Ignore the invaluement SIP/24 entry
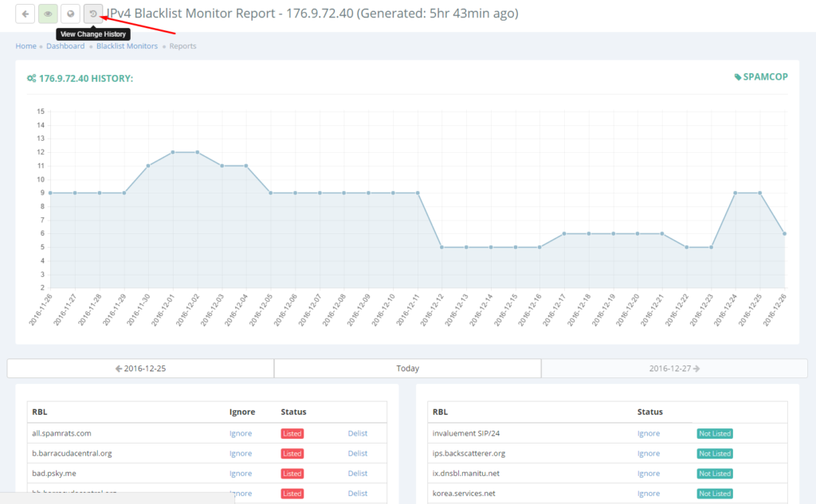Viewport: 816px width, 504px height. 649,433
